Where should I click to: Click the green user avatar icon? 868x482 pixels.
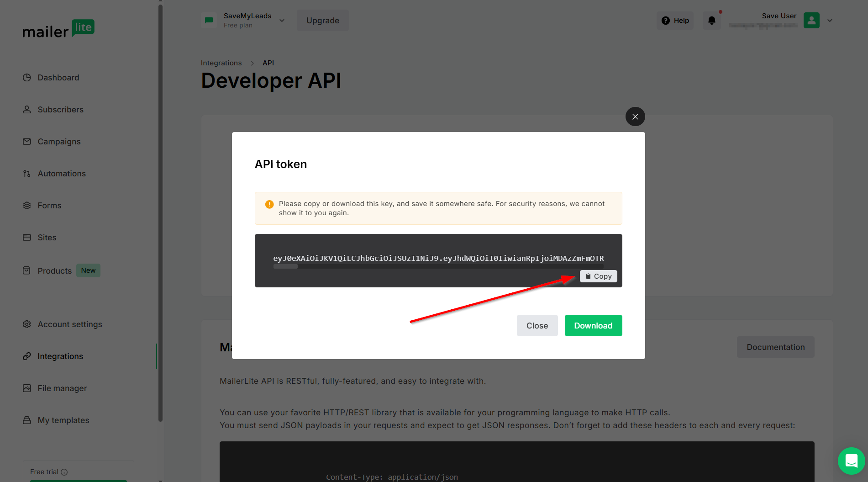tap(811, 21)
